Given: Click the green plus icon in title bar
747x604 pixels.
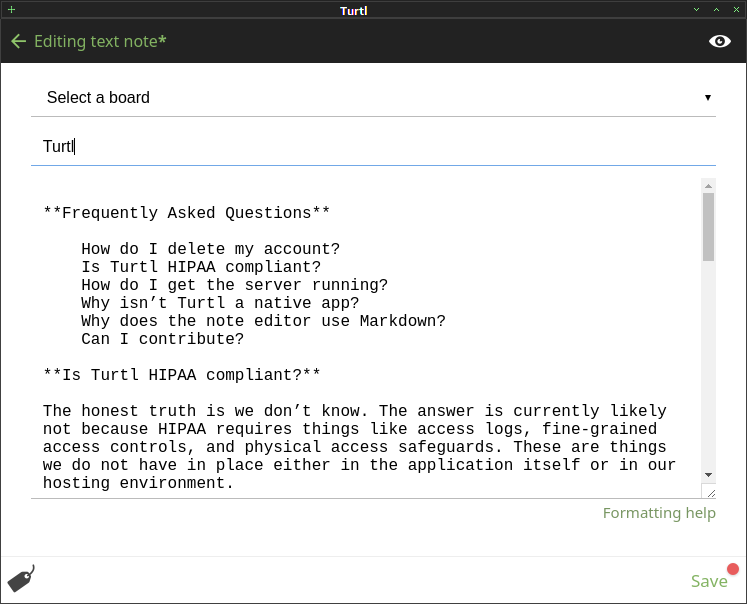Looking at the screenshot, I should [11, 10].
